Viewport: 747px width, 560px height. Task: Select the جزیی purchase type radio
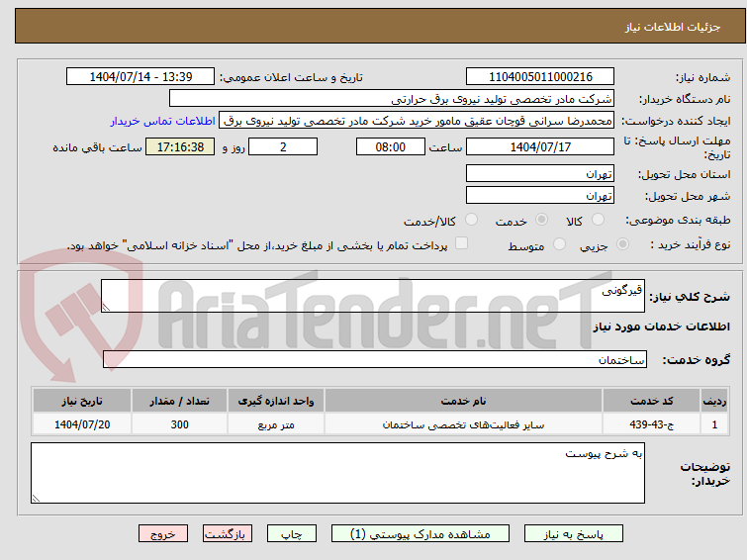point(622,244)
